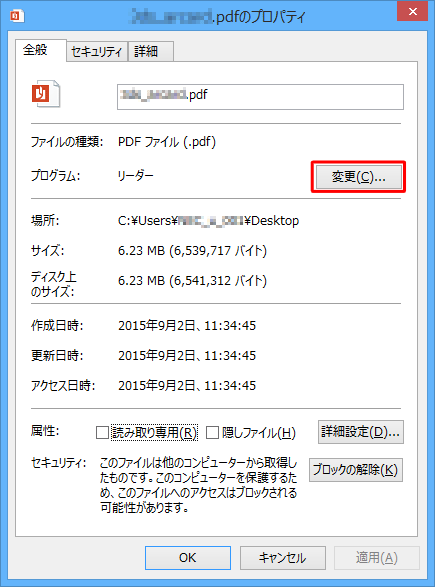Click the 変更(C)... button
This screenshot has width=435, height=587.
coord(359,177)
